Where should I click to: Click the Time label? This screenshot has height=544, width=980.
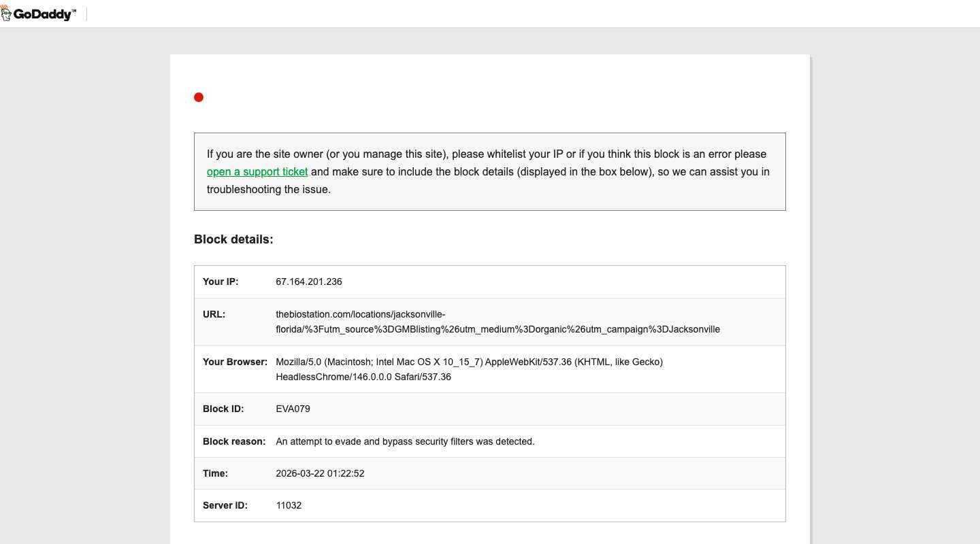215,473
